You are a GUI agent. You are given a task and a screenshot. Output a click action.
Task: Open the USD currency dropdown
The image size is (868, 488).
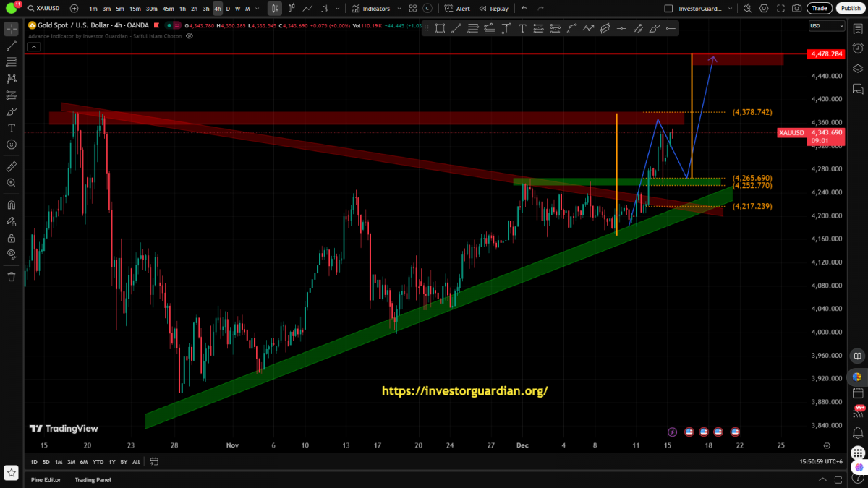coord(826,26)
